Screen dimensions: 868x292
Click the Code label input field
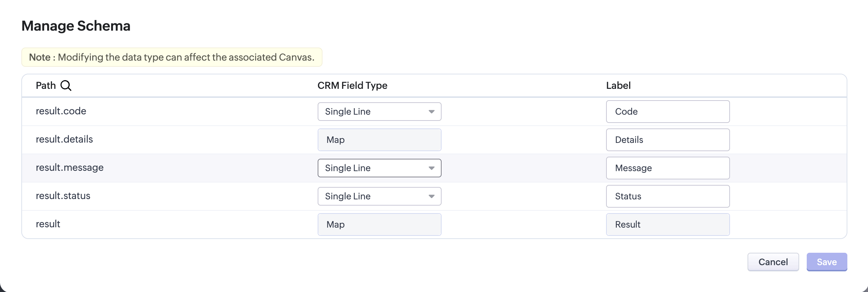coord(667,112)
